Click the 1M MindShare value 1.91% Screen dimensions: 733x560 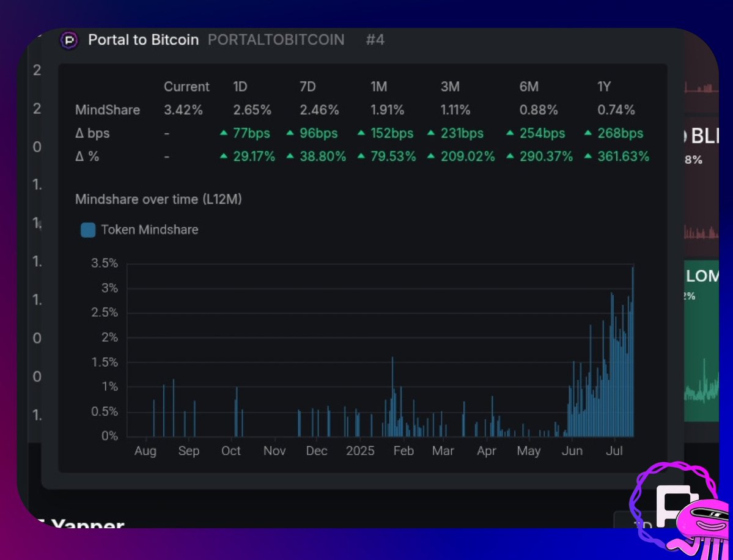coord(388,110)
